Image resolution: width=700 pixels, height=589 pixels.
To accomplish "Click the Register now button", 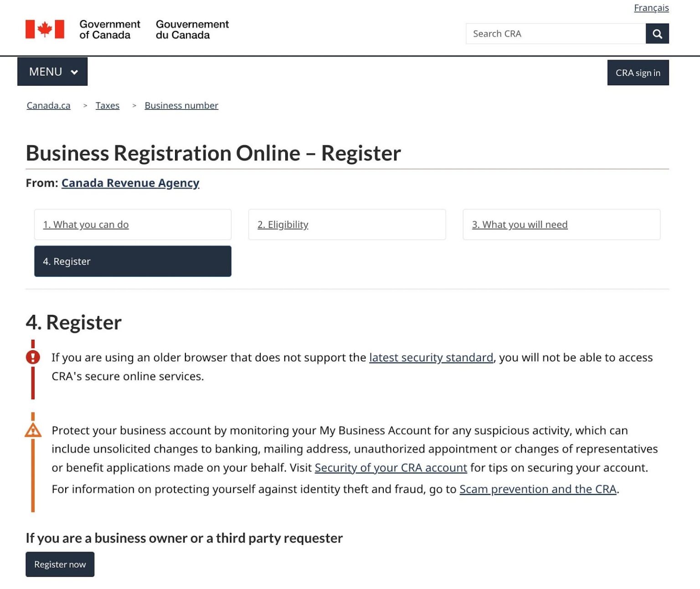I will (x=60, y=564).
